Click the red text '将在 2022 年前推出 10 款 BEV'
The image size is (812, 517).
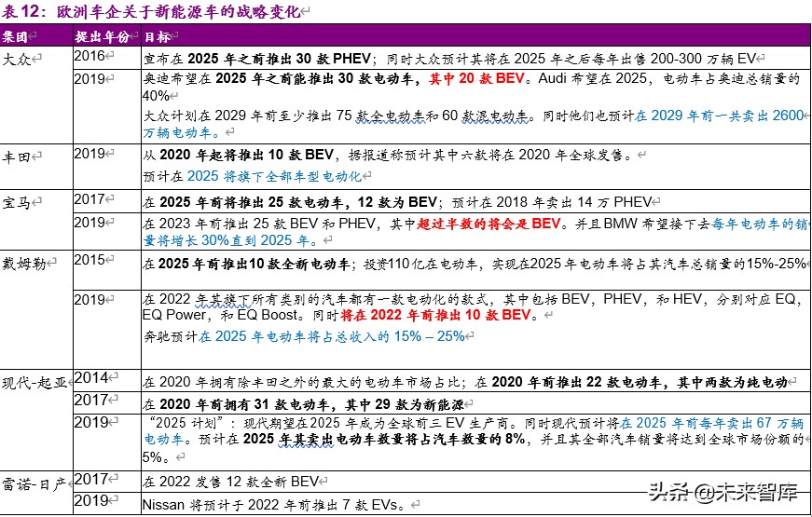click(435, 315)
